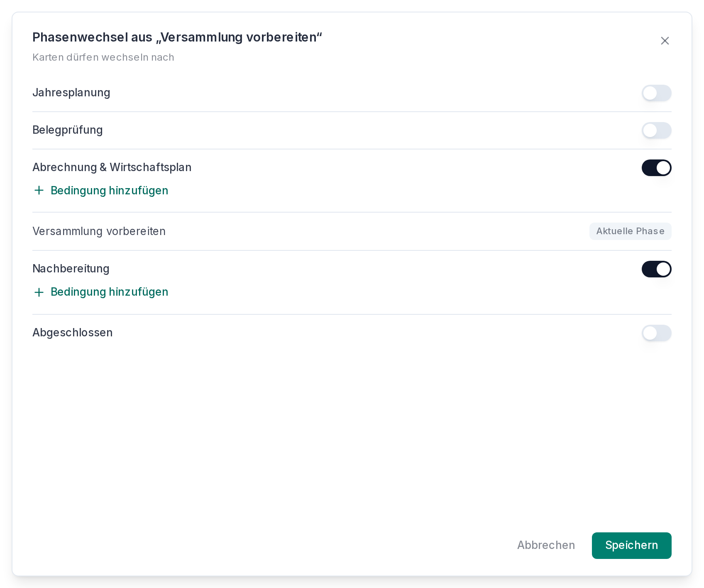Select the Versammlung vorbereiten row label
704x588 pixels.
[99, 231]
